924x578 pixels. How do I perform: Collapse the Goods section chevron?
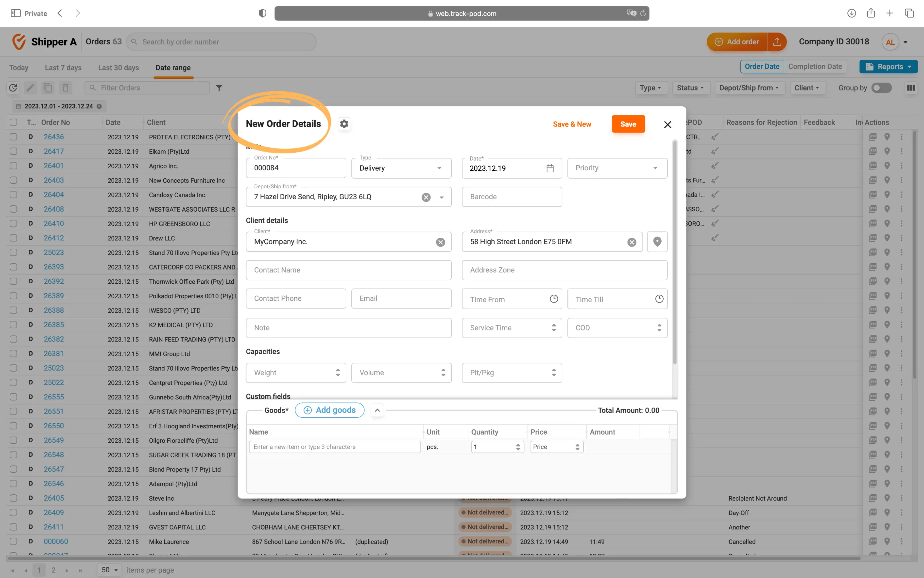(377, 410)
